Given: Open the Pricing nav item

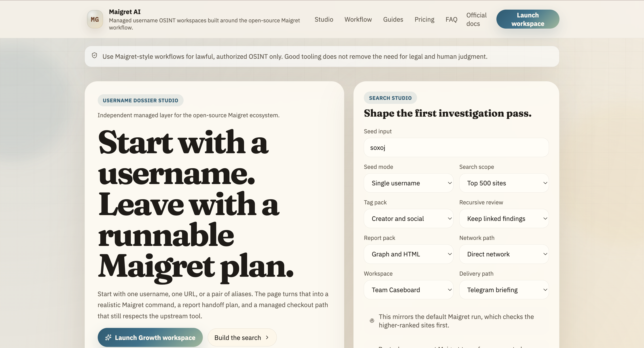Looking at the screenshot, I should click(424, 19).
